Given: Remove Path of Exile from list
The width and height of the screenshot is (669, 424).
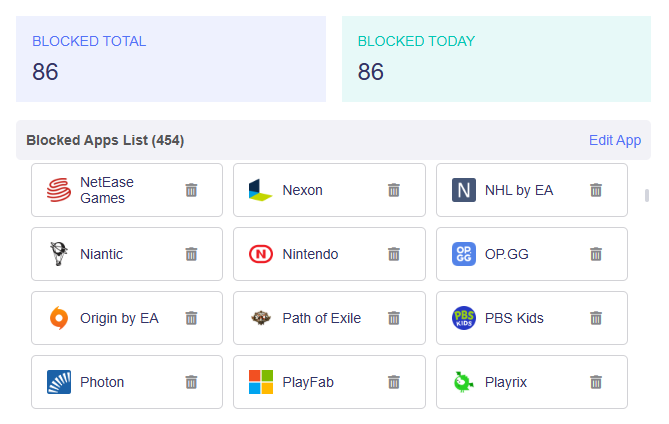Looking at the screenshot, I should [x=394, y=318].
